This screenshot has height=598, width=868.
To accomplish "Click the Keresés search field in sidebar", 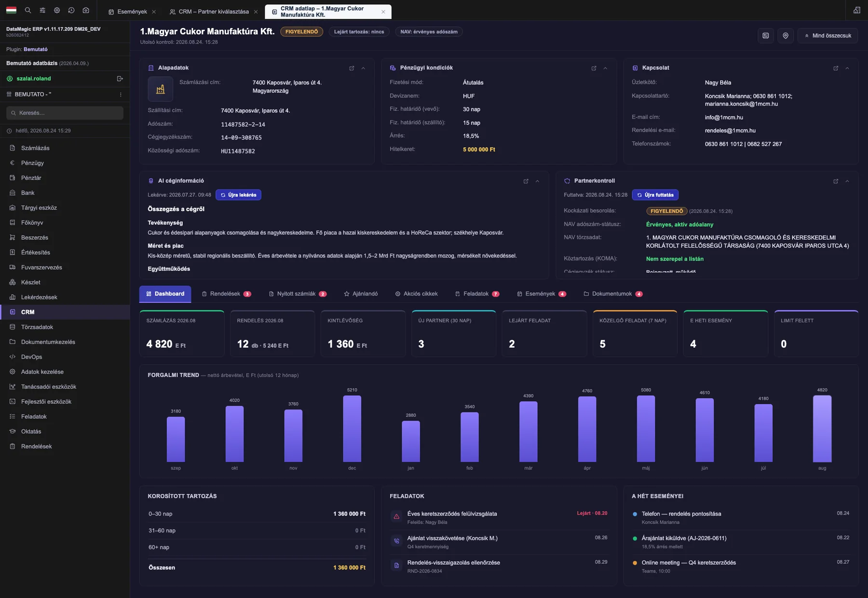I will point(65,113).
